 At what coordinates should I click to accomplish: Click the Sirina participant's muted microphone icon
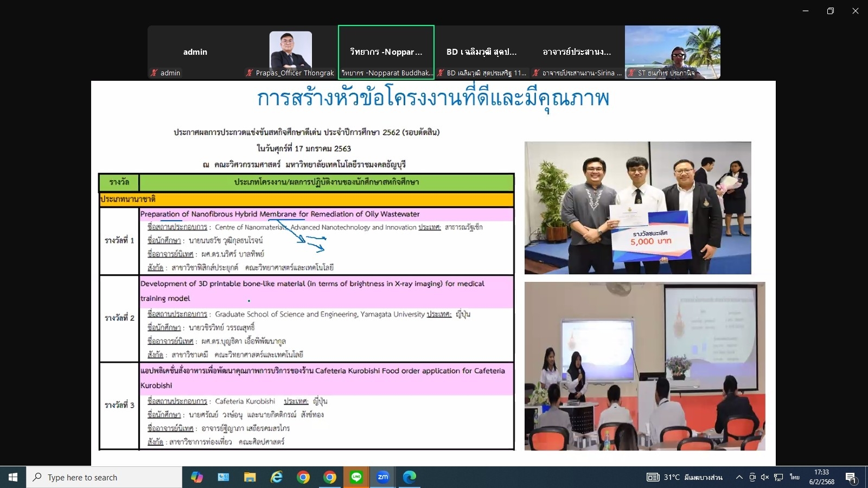(536, 73)
